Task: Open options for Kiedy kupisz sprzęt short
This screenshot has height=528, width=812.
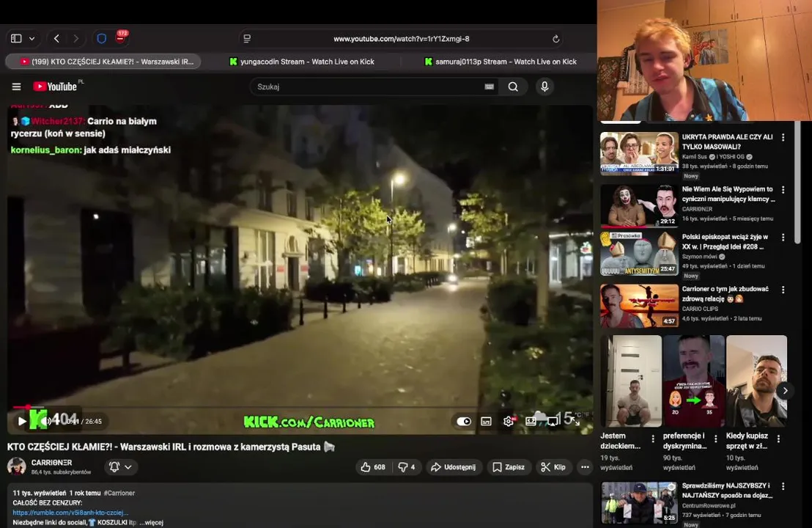Action: coord(778,439)
